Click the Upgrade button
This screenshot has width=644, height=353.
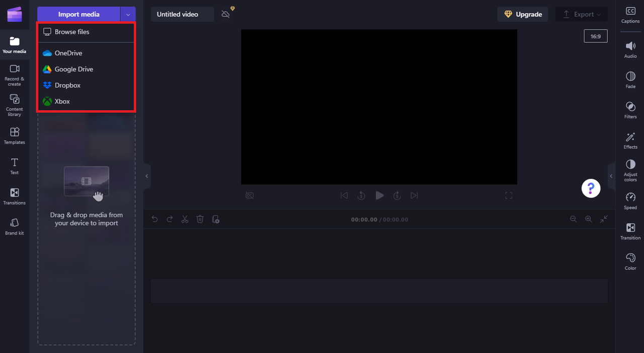tap(523, 14)
